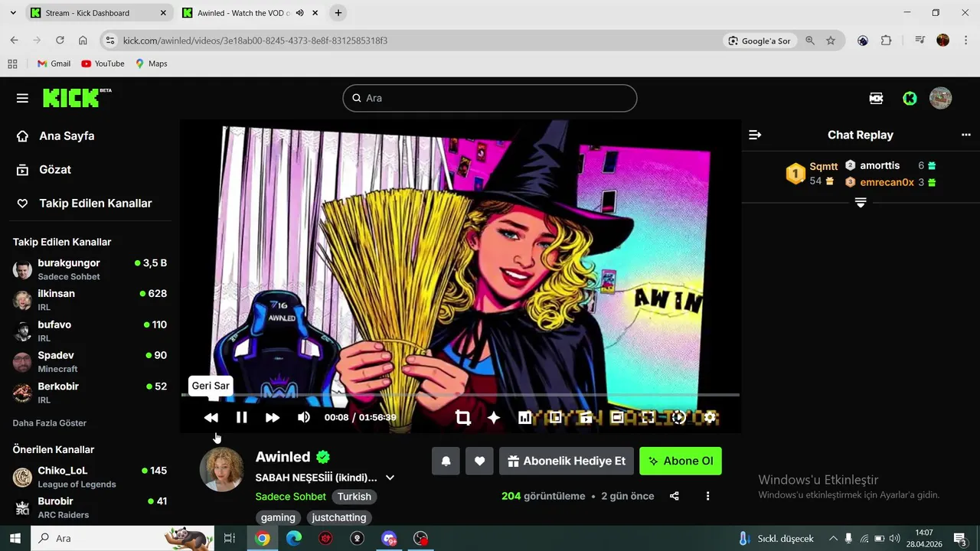The image size is (980, 551).
Task: Open the ilkinsan channel
Action: 90,300
